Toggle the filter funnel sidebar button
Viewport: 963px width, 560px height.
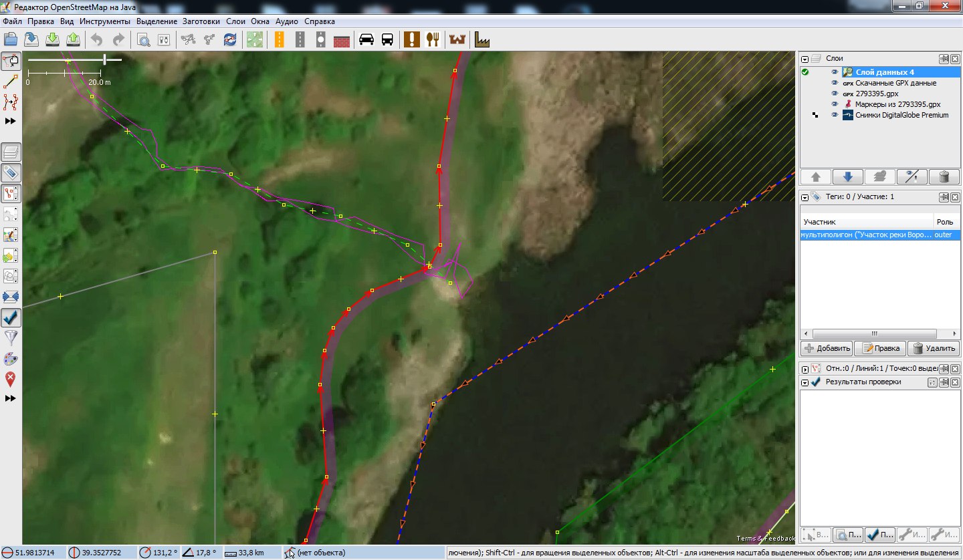(x=11, y=338)
